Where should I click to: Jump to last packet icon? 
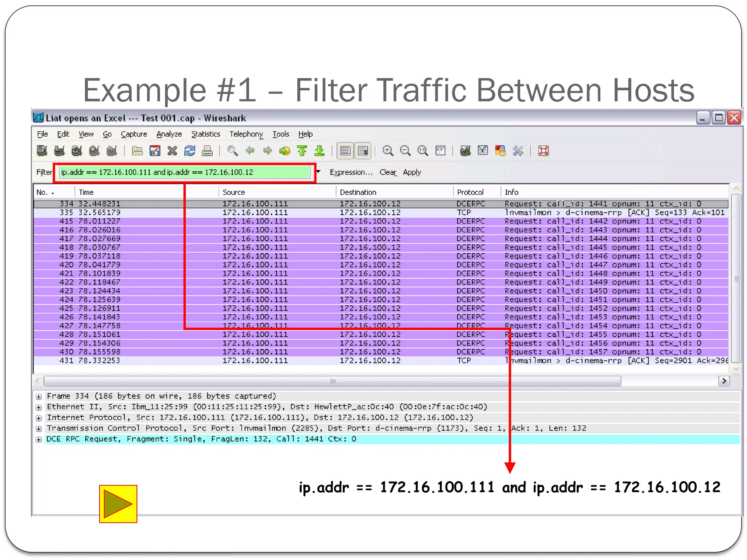pyautogui.click(x=320, y=151)
